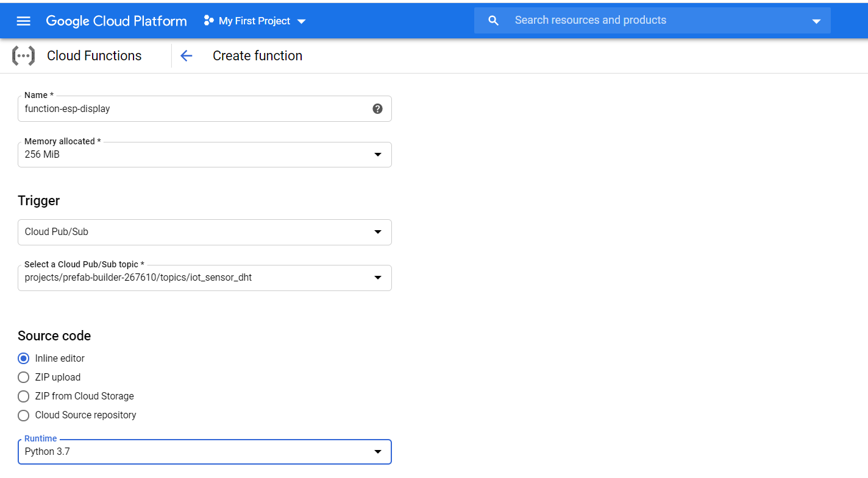Select the Inline editor radio button
This screenshot has height=478, width=868.
pos(24,359)
